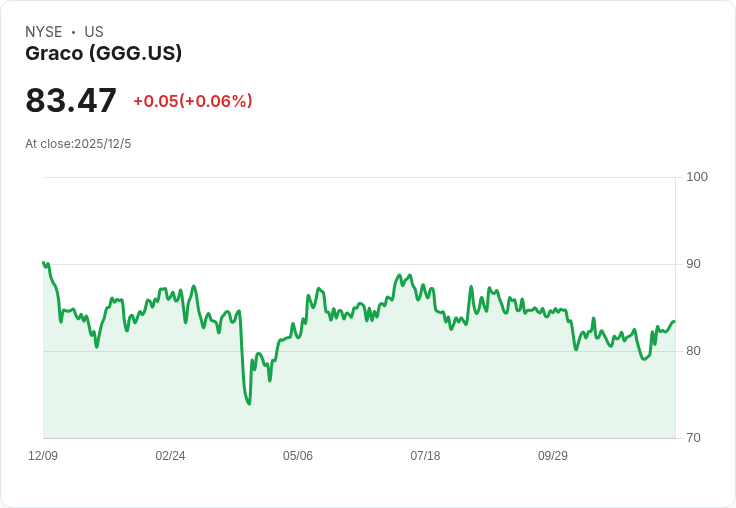736x508 pixels.
Task: Click the Graco (GGG.US) stock title
Action: [x=103, y=54]
